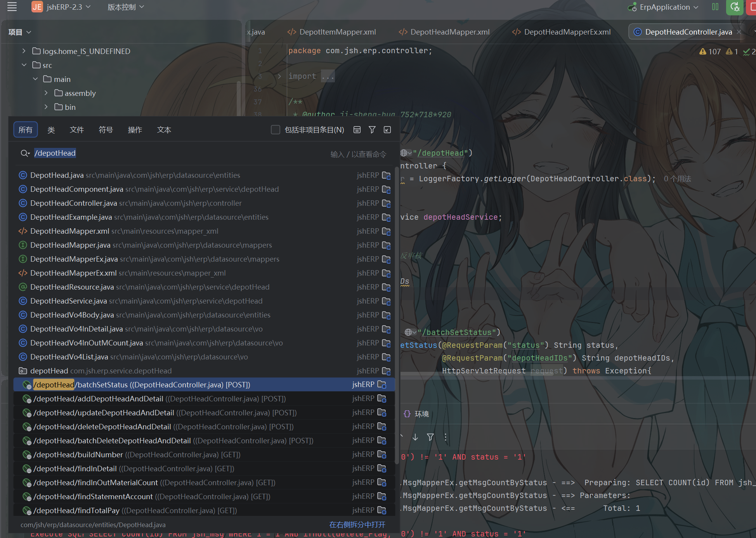Expand the assembly folder
Viewport: 756px width, 538px height.
[x=46, y=93]
